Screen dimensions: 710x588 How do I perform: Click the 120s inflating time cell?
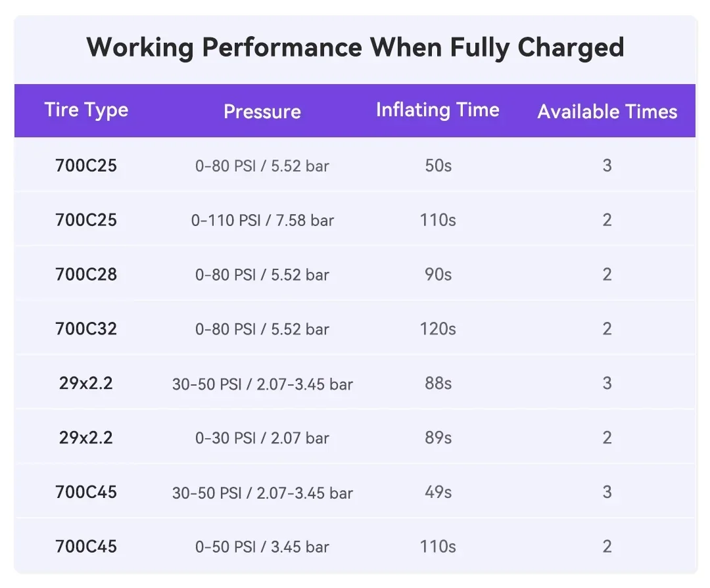pyautogui.click(x=438, y=328)
